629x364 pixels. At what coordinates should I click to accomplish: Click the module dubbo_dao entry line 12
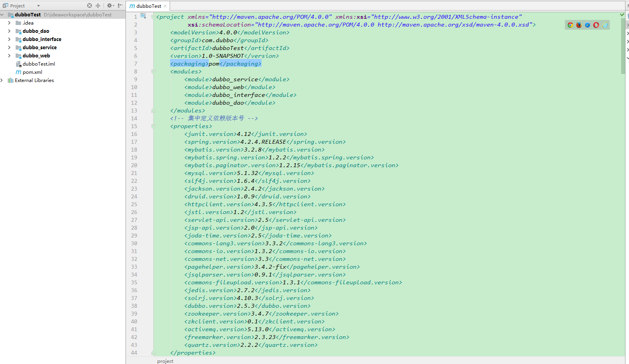pos(230,103)
